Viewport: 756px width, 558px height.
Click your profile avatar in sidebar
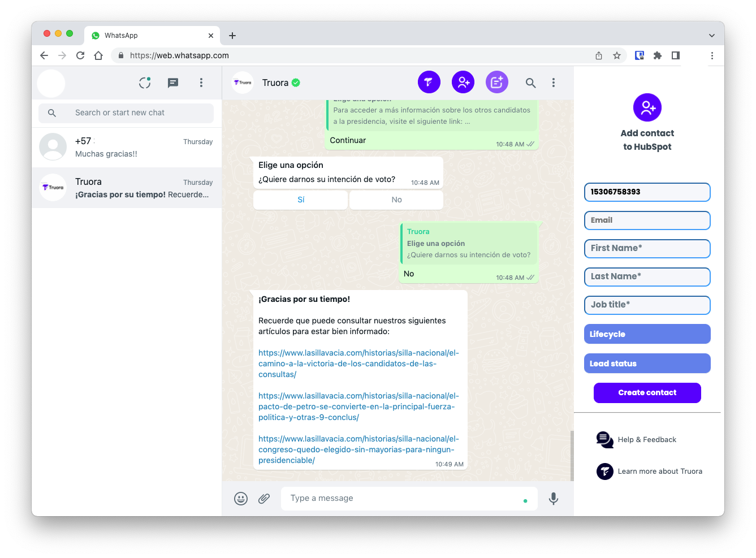(51, 83)
